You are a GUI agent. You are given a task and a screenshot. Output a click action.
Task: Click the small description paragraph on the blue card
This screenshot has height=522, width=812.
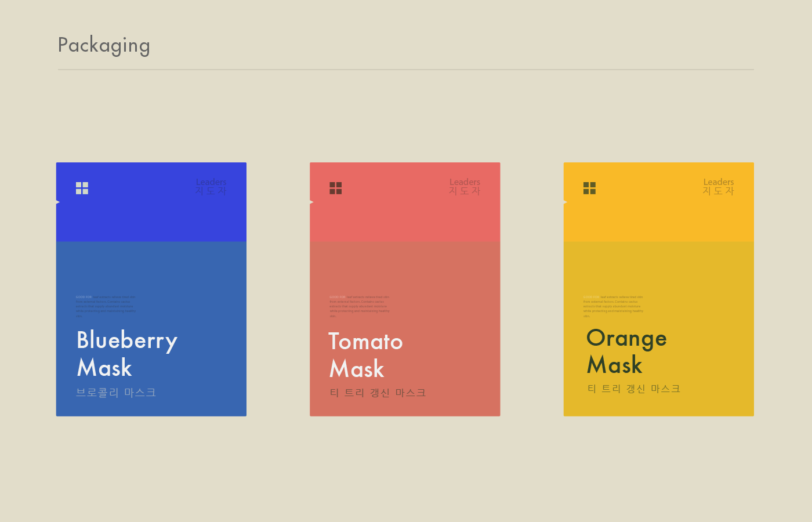click(106, 306)
